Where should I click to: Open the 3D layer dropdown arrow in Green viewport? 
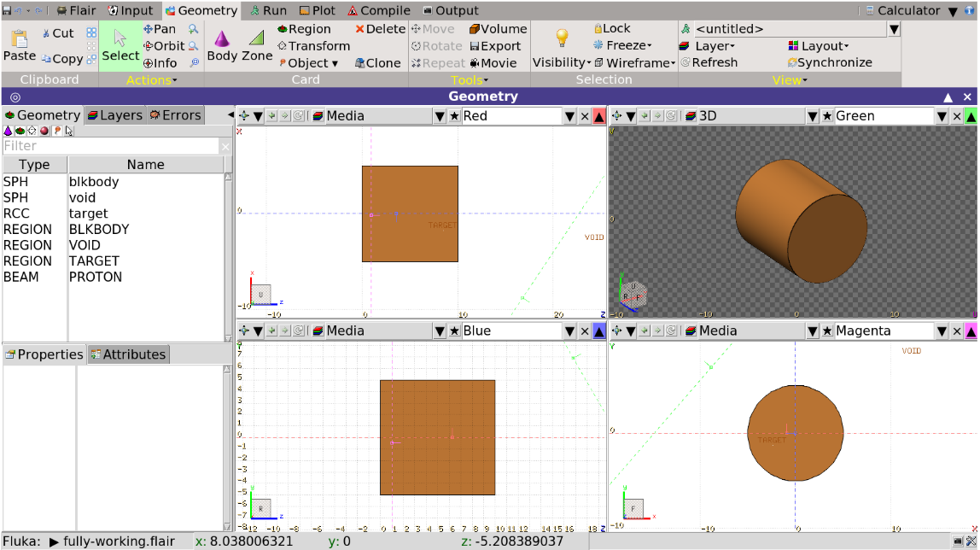812,116
